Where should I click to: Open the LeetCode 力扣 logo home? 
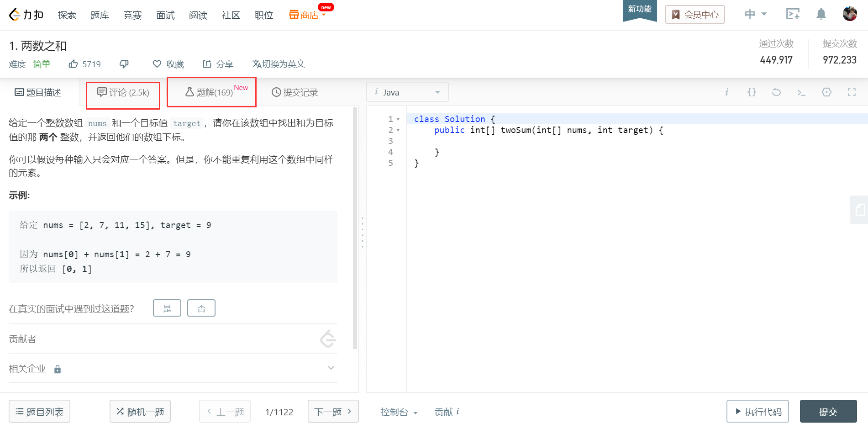tap(26, 15)
